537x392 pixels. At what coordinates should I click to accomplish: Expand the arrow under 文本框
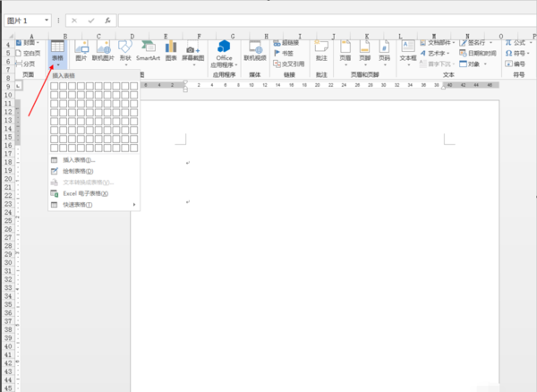pos(408,64)
